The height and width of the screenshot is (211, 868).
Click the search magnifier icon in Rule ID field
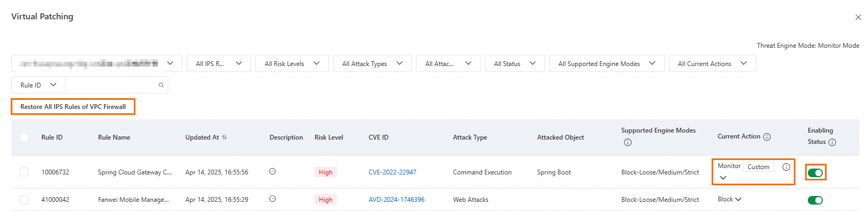pyautogui.click(x=161, y=85)
